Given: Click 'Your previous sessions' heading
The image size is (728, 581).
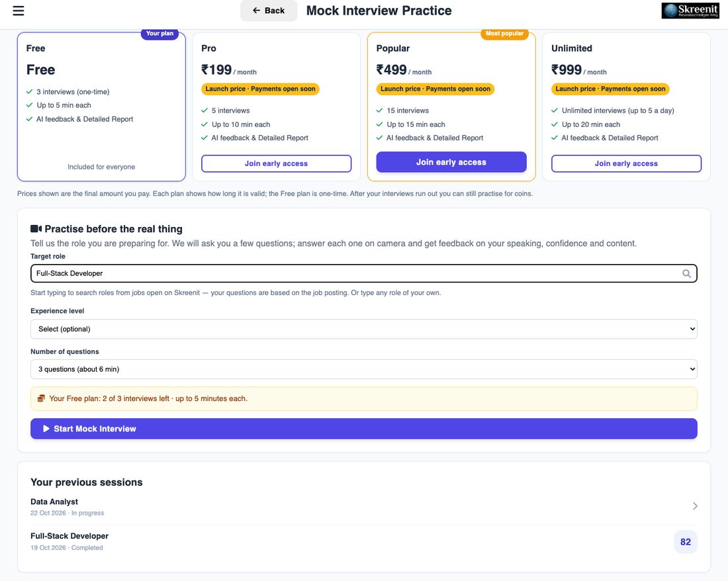Looking at the screenshot, I should coord(86,482).
